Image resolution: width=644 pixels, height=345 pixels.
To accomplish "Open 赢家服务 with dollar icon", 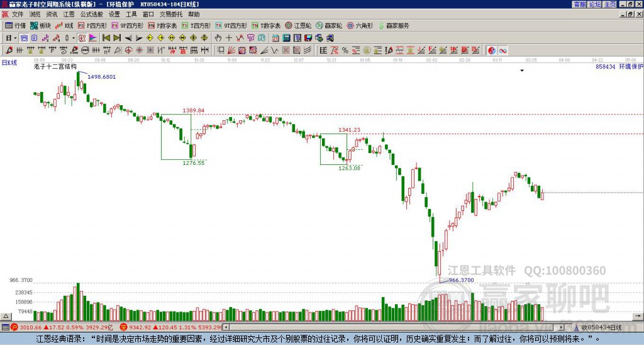I will (394, 25).
